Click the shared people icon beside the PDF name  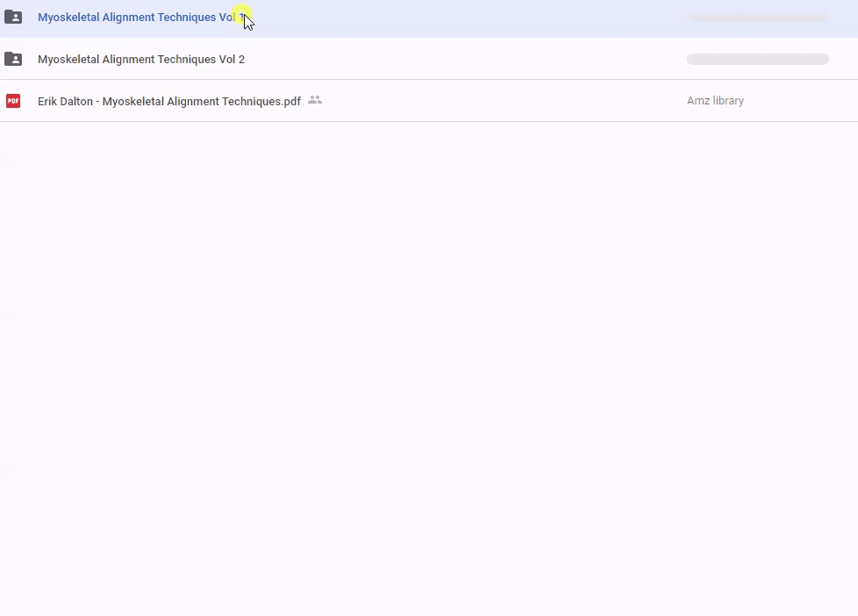click(x=315, y=100)
